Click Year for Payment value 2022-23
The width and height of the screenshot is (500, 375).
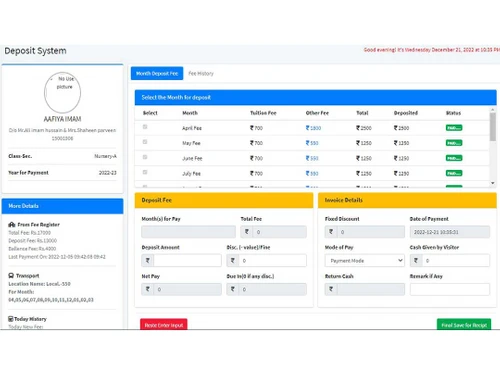108,173
